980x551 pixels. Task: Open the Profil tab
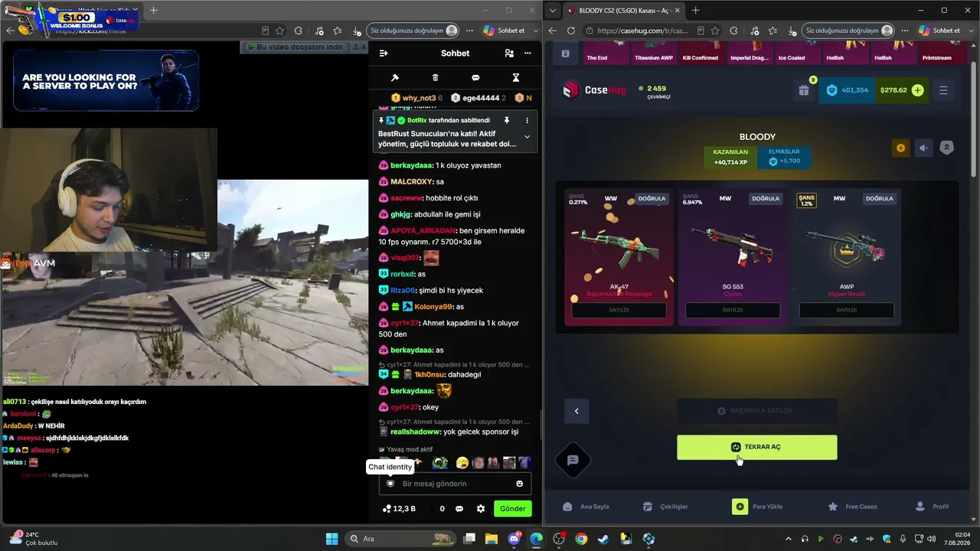pos(932,507)
